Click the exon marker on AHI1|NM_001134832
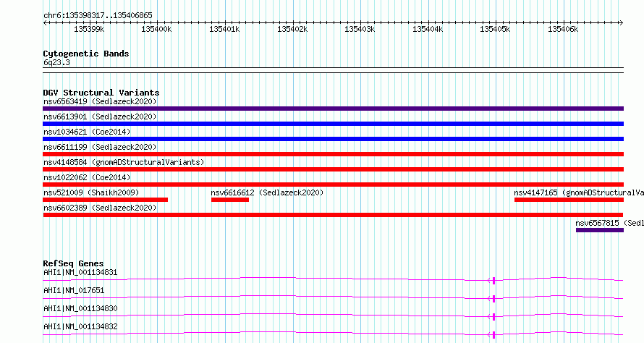 (493, 335)
